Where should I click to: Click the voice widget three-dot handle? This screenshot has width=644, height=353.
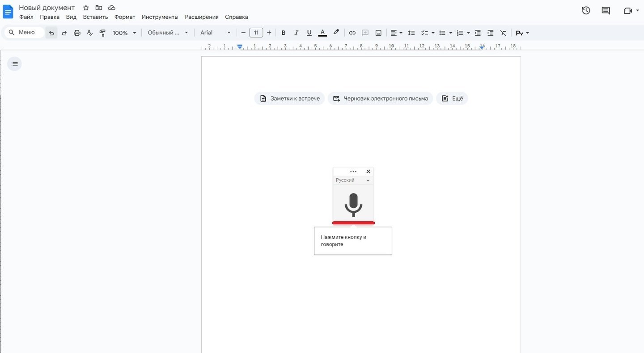tap(353, 172)
